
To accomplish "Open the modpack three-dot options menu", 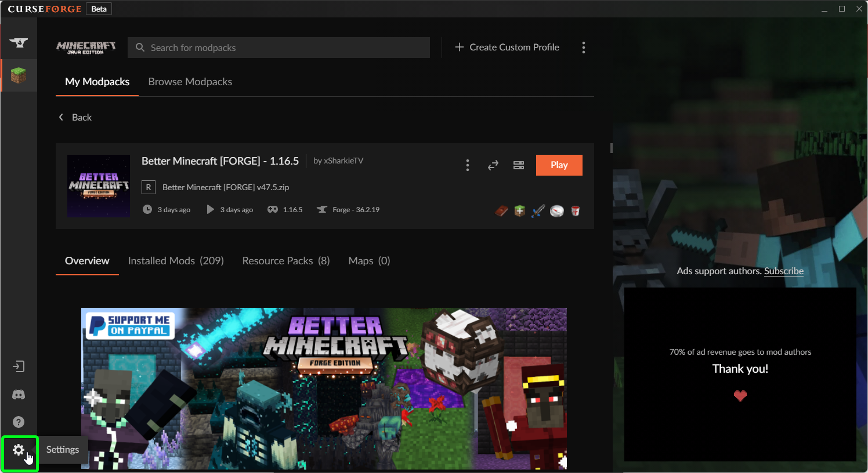I will pos(467,165).
